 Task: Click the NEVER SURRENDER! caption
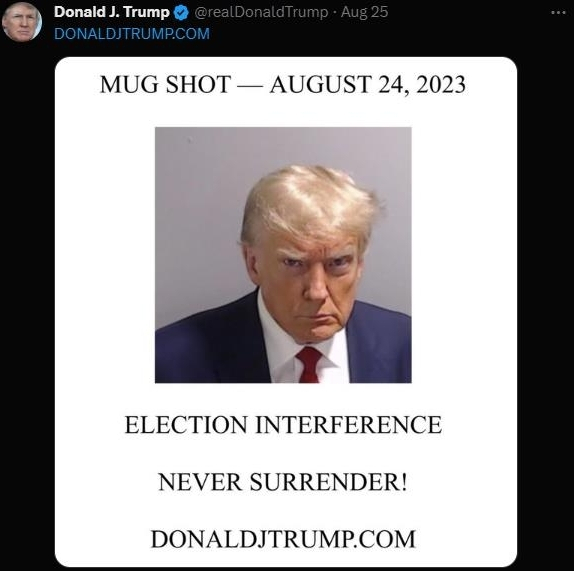tap(283, 482)
